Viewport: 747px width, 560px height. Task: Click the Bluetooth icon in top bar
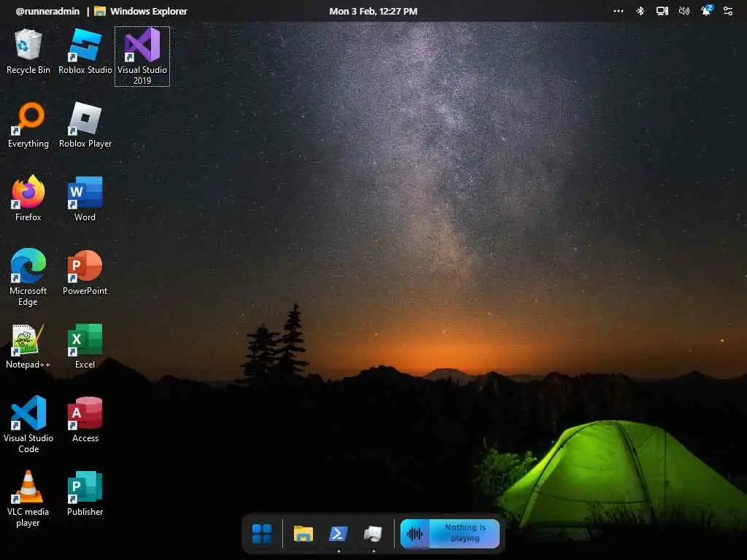pyautogui.click(x=640, y=11)
